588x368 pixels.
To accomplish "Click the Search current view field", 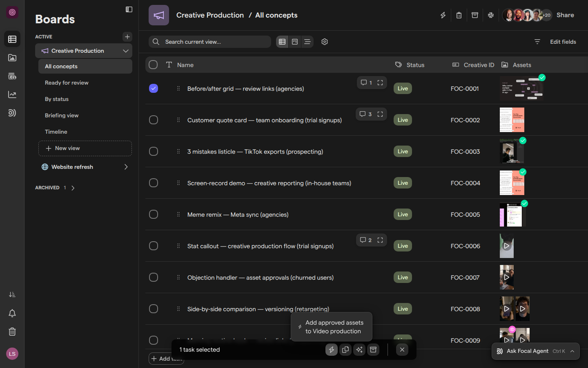I will (x=210, y=42).
